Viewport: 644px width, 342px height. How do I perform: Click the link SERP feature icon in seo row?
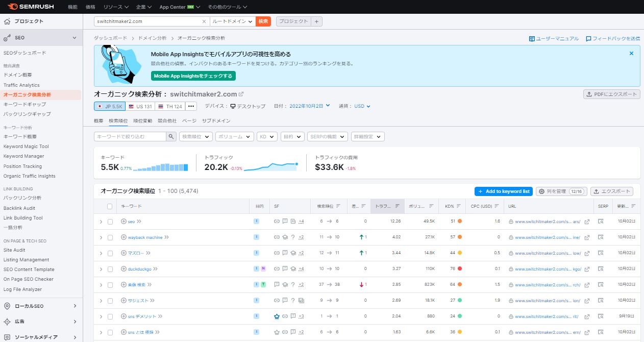[x=277, y=222]
